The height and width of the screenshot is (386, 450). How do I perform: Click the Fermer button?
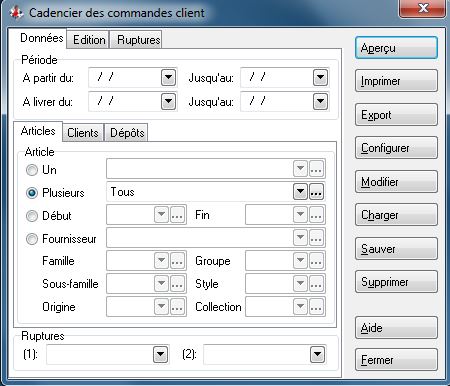396,360
